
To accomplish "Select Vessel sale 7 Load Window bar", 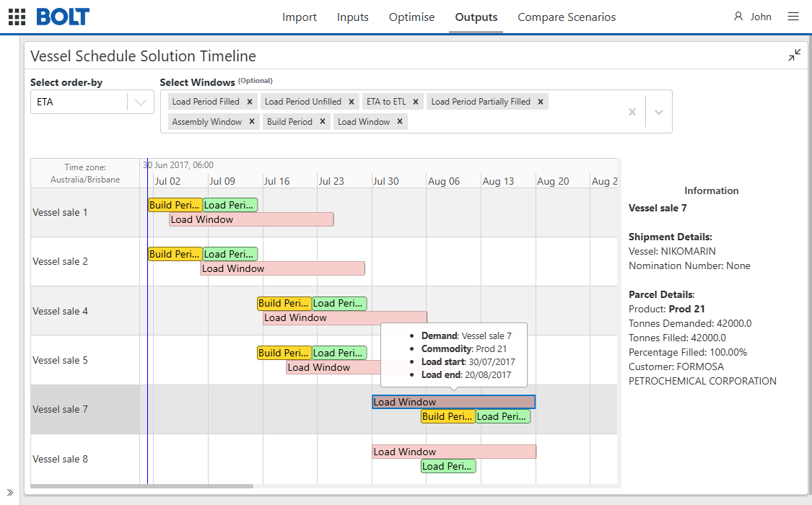I will pos(454,402).
